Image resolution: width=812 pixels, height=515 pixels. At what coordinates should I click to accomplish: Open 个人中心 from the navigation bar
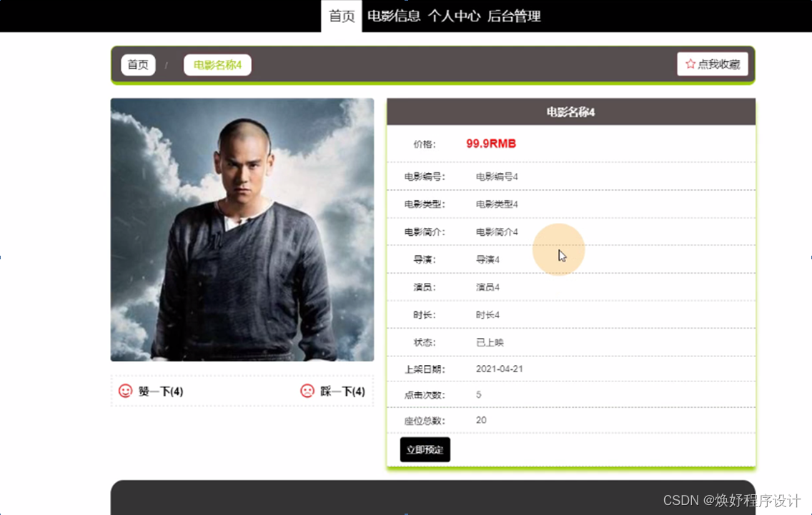[x=454, y=16]
